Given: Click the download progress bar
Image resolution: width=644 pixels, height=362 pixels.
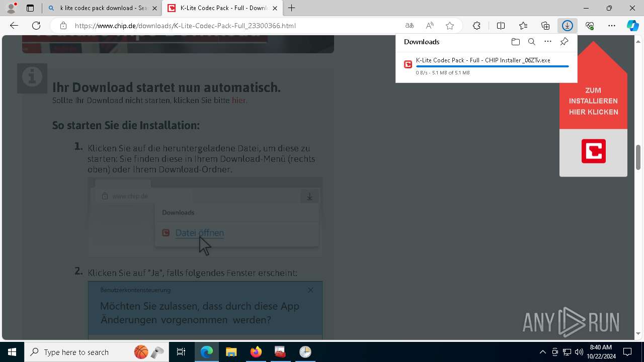Looking at the screenshot, I should tap(492, 66).
